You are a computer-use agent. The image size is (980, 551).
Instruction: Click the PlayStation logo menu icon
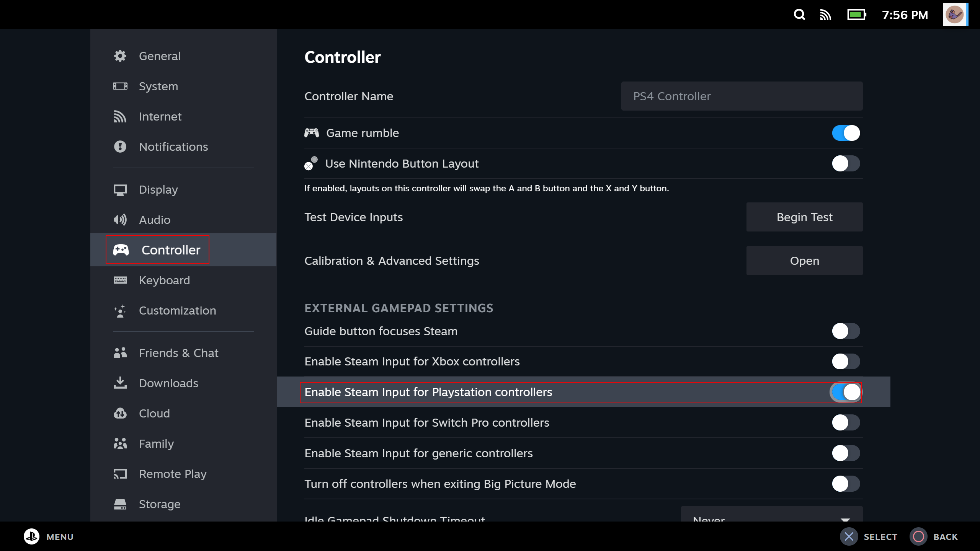click(31, 536)
